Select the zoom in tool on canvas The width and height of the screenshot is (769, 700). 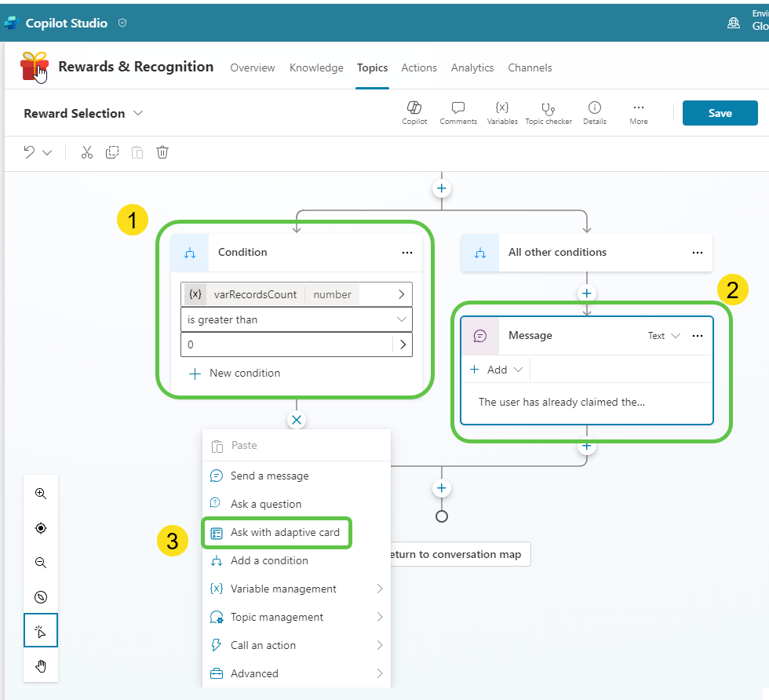tap(40, 494)
